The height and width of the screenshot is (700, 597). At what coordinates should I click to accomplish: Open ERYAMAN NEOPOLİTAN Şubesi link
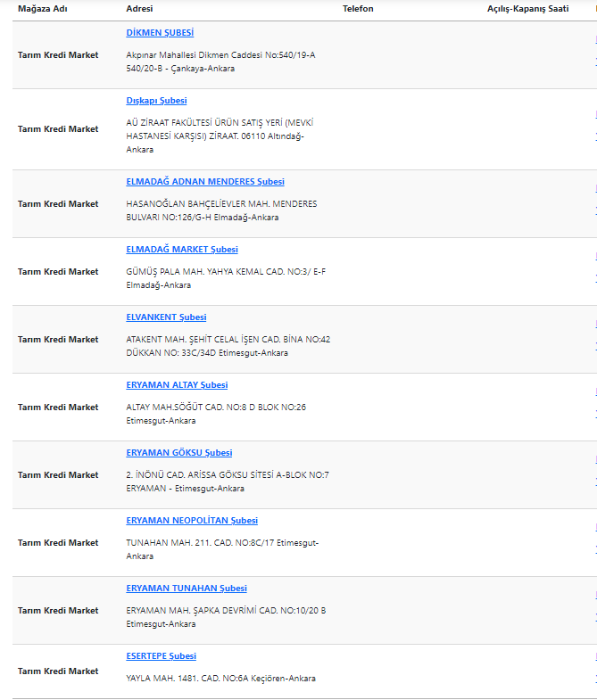pos(192,521)
